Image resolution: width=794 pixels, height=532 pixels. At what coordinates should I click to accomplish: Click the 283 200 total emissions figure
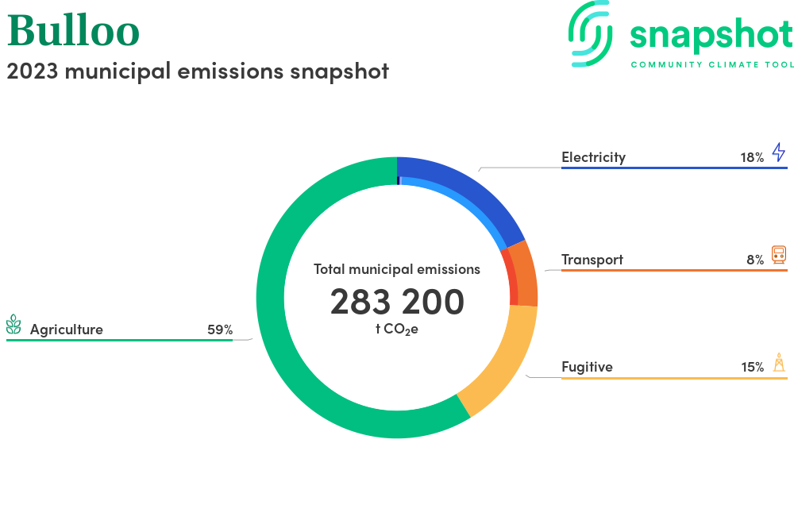click(x=397, y=303)
